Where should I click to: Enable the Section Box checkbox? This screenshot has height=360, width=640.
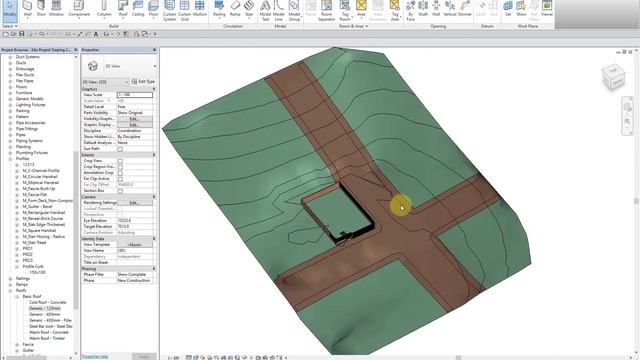click(120, 191)
